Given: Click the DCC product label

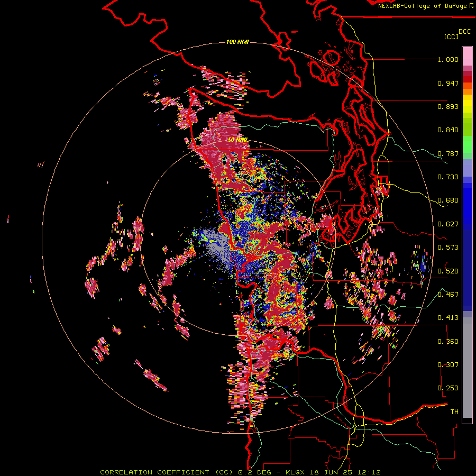Looking at the screenshot, I should point(465,31).
